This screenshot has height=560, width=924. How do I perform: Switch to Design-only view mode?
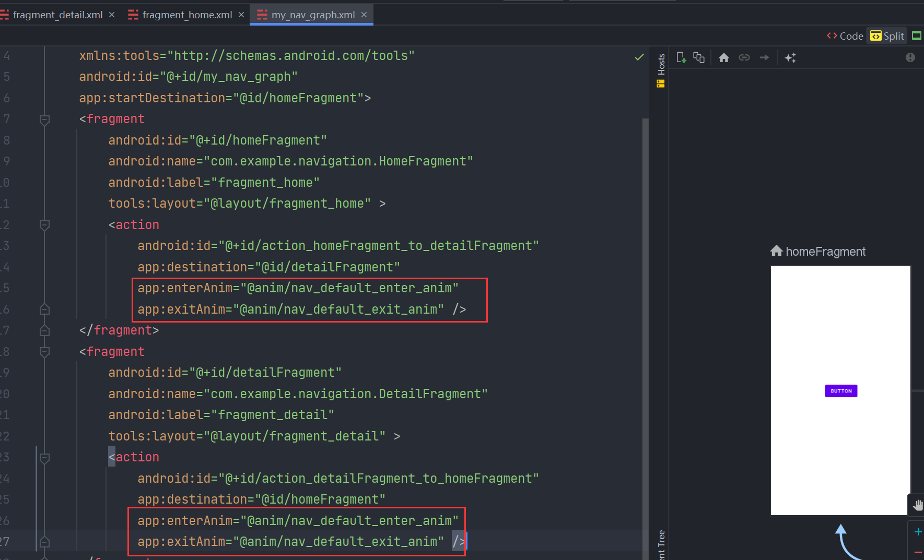(916, 35)
